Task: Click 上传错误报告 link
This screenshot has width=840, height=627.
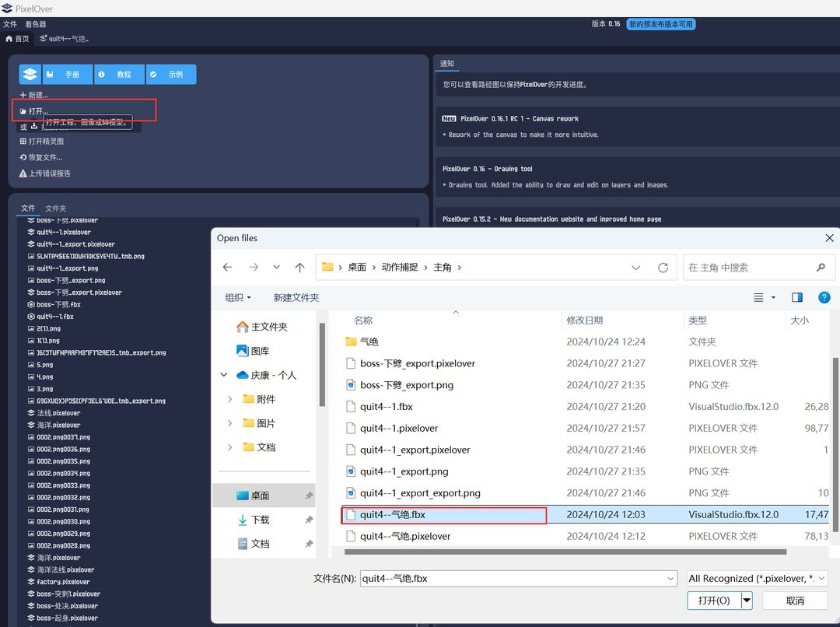Action: 45,173
